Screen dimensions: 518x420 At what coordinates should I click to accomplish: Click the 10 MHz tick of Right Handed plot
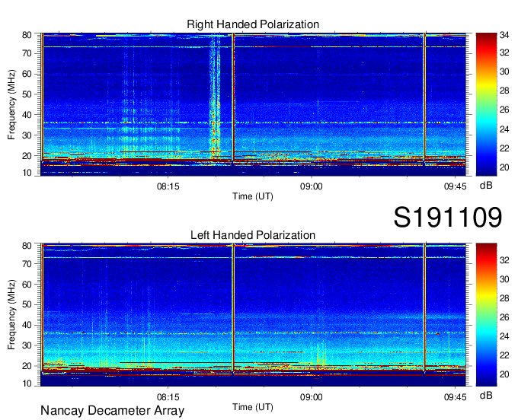coord(27,173)
